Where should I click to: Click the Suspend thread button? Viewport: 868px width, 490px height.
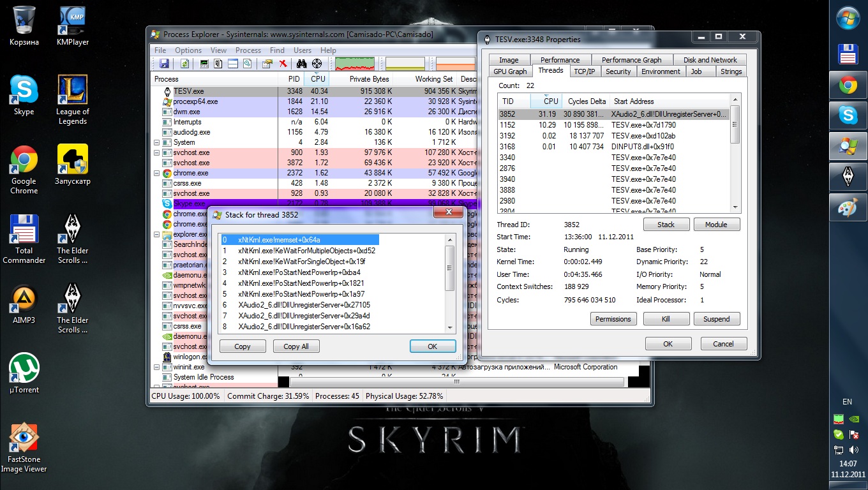[x=717, y=319]
